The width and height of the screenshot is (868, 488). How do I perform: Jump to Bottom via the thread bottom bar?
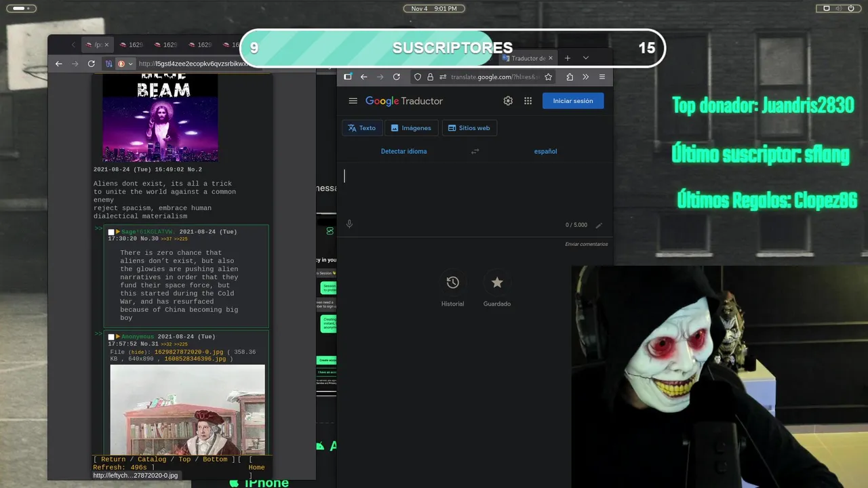215,460
